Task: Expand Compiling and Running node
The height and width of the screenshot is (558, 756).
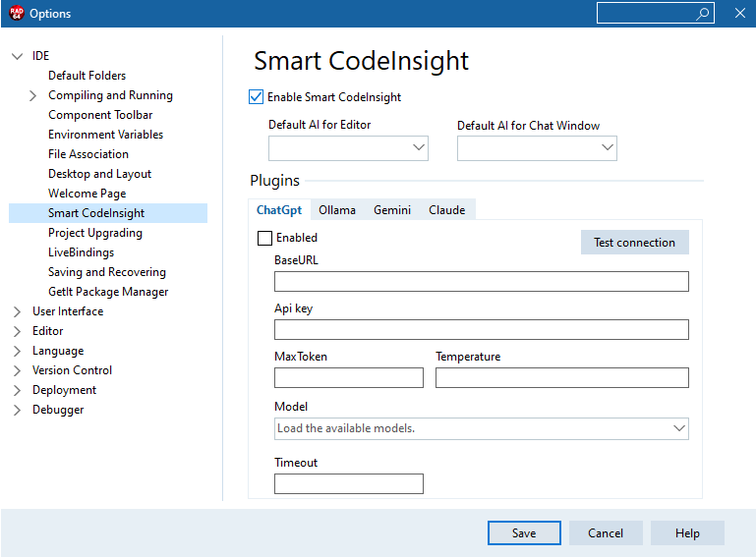Action: [32, 95]
